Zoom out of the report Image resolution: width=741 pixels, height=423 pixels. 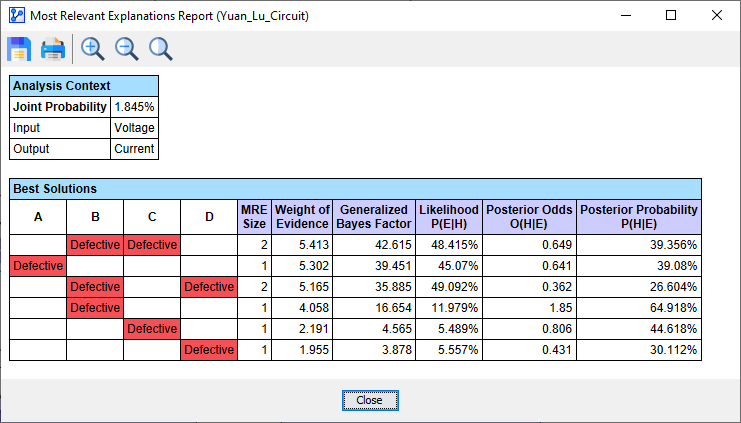(127, 49)
